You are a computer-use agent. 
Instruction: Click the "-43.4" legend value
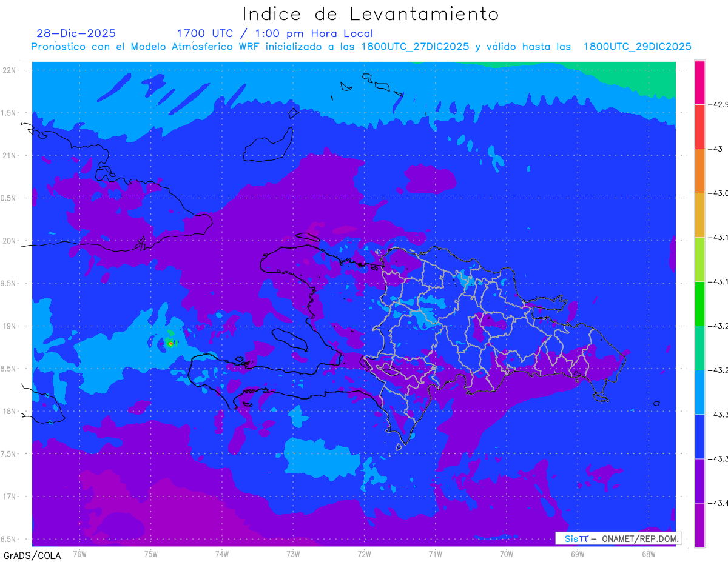(719, 503)
